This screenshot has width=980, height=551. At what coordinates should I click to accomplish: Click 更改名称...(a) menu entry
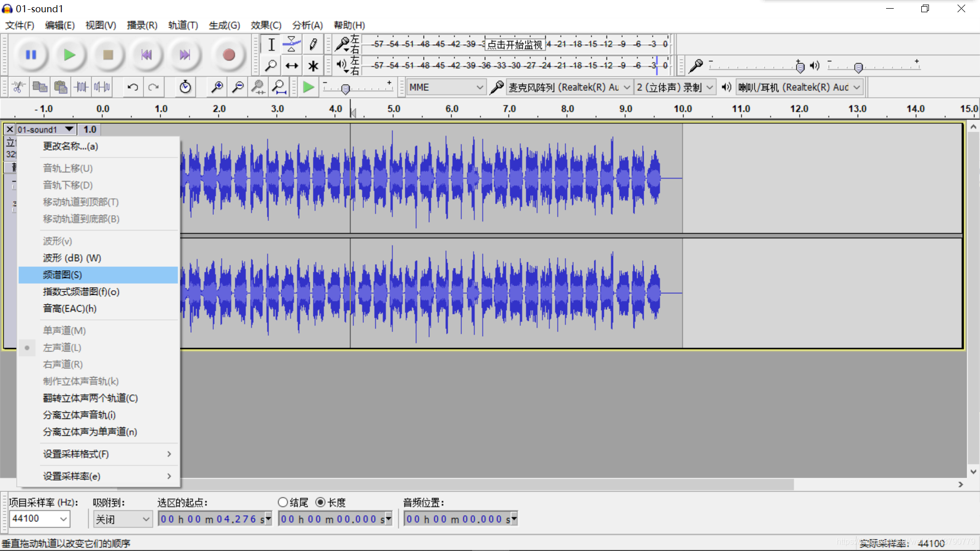tap(70, 146)
